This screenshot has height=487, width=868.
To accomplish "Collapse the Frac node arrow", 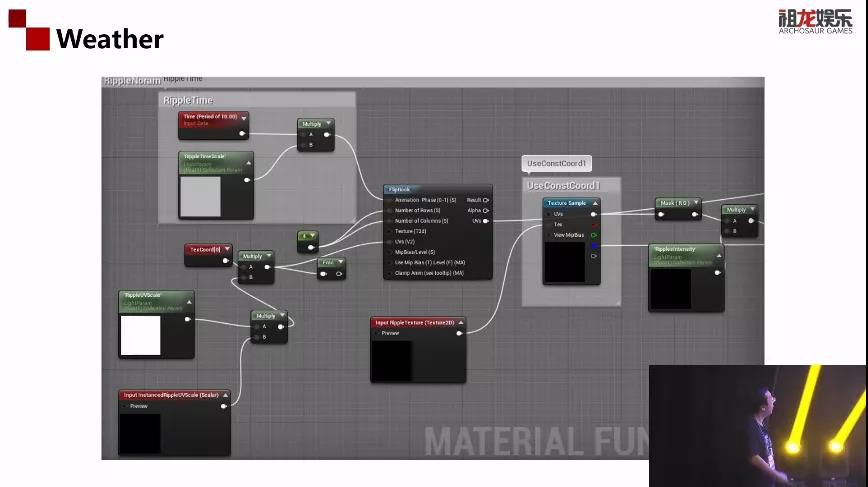I will coord(340,262).
